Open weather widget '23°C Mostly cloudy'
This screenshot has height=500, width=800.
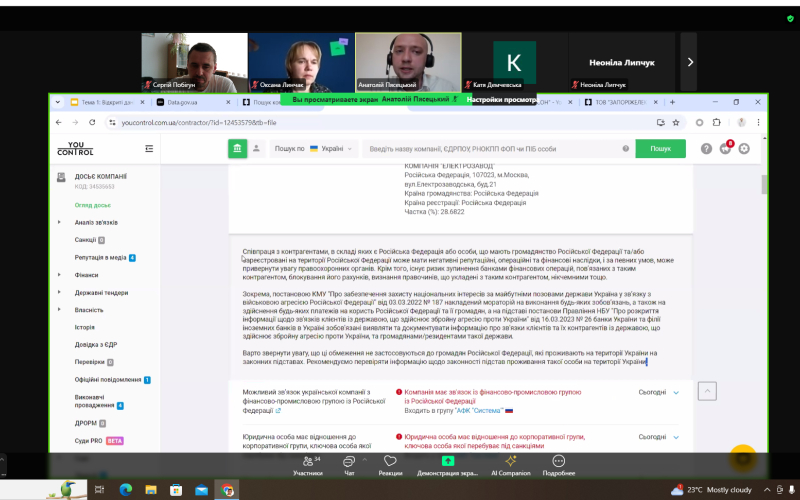(712, 490)
